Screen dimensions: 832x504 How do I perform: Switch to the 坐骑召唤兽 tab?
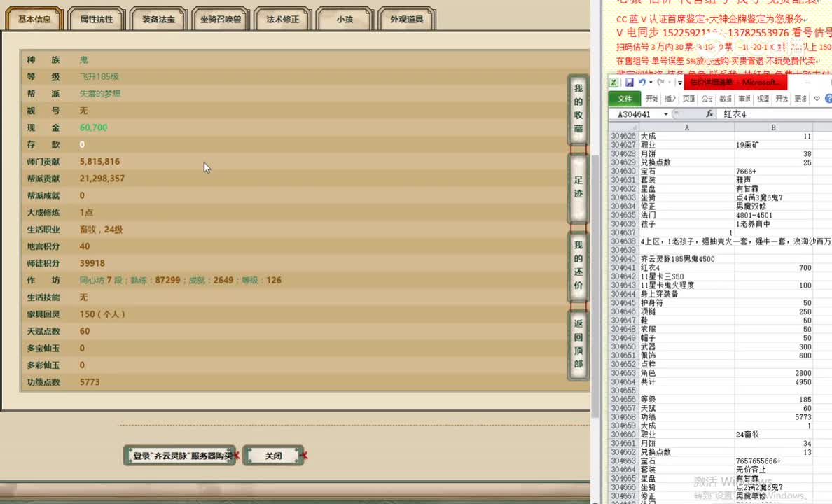point(220,19)
